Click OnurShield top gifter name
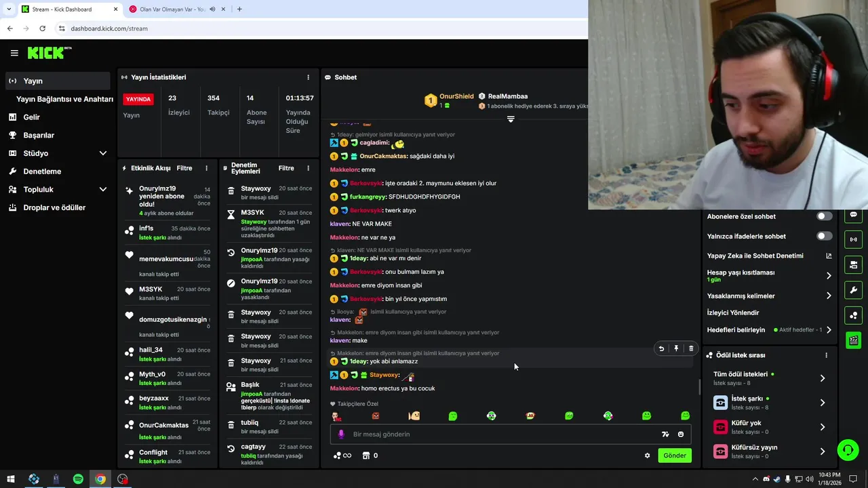This screenshot has height=488, width=868. [456, 96]
